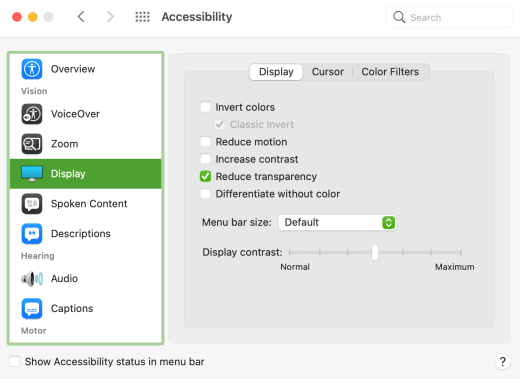Switch to the Color Filters tab
This screenshot has height=379, width=520.
coord(390,72)
